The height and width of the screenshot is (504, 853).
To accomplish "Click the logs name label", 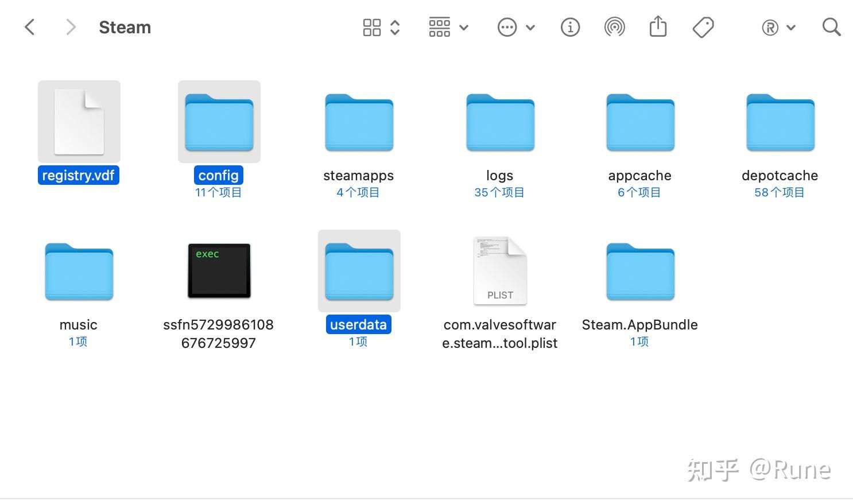I will pyautogui.click(x=499, y=175).
